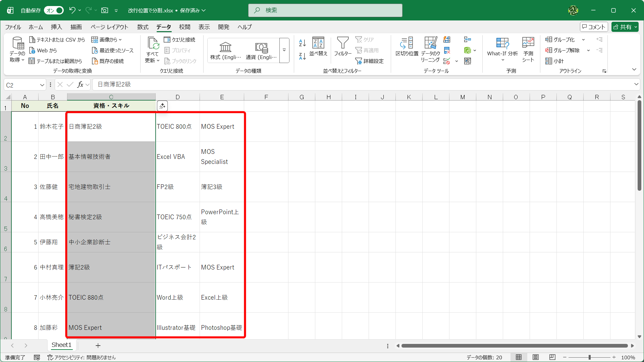This screenshot has width=644, height=362.
Task: Open the 数式 ribbon tab
Action: coord(143,27)
